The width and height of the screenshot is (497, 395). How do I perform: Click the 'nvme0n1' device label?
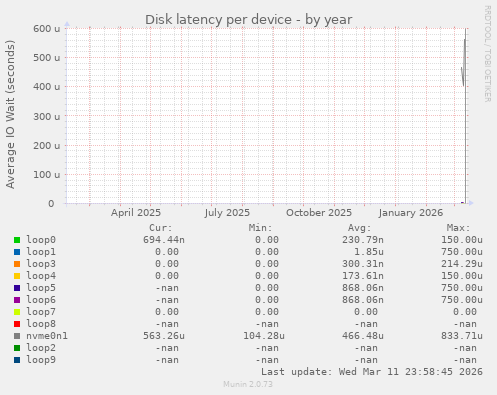[47, 336]
